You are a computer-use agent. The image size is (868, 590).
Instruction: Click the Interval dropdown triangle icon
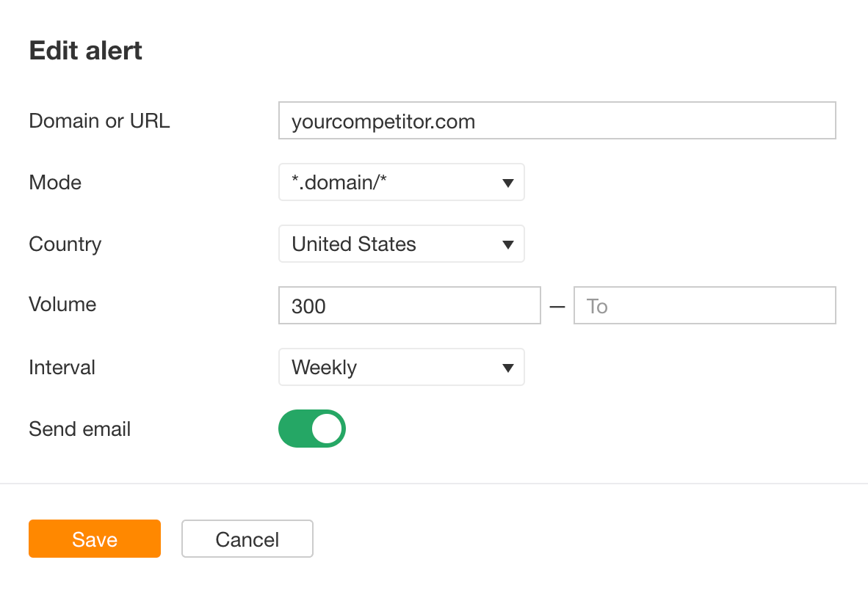[x=508, y=367]
